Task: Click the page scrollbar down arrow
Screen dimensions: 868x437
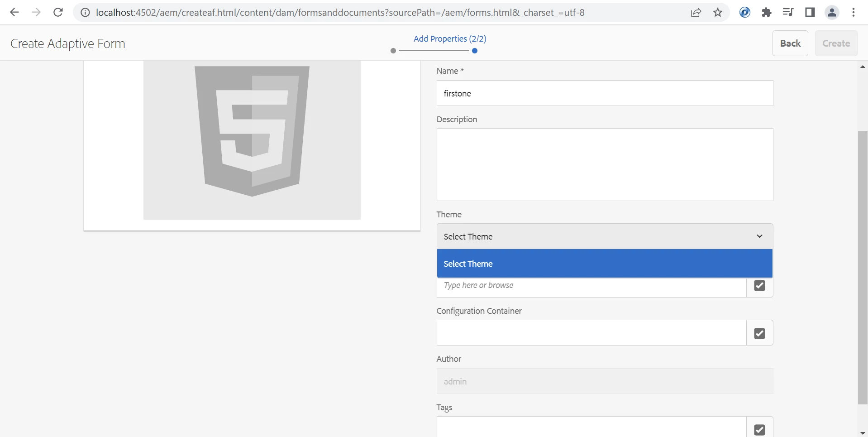Action: [863, 433]
